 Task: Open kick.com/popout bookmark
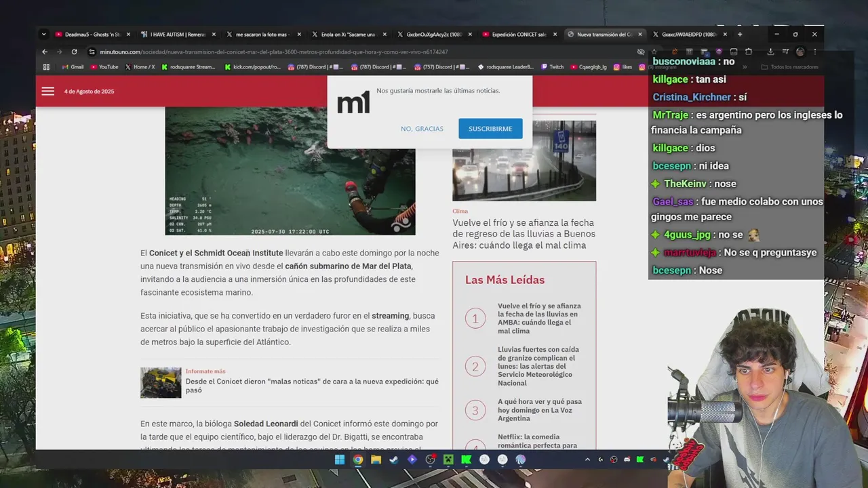click(252, 67)
